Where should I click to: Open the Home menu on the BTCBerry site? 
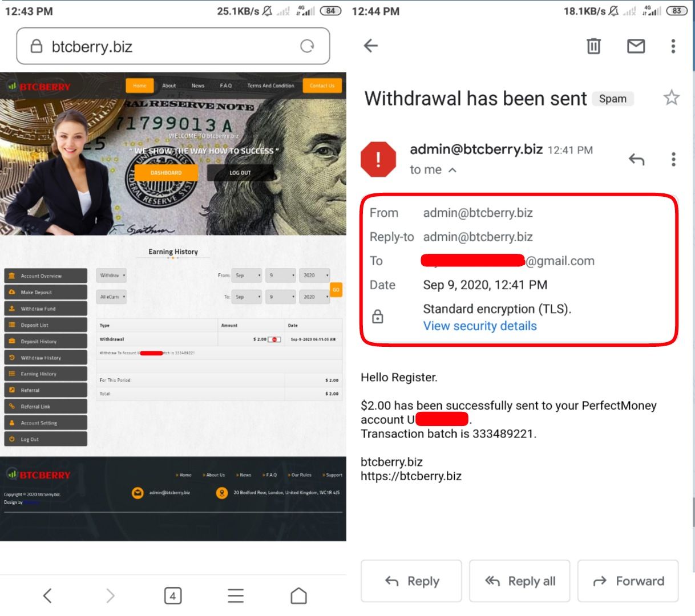140,86
